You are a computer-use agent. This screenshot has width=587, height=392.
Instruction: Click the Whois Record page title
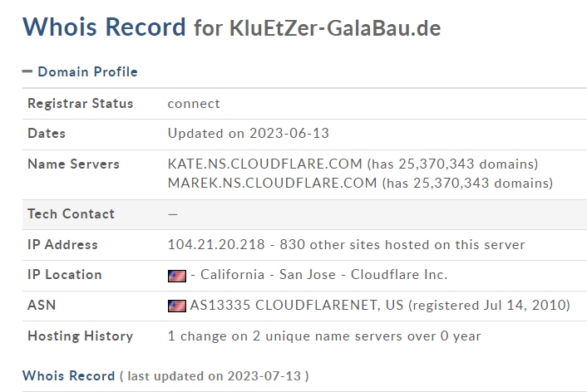[104, 27]
